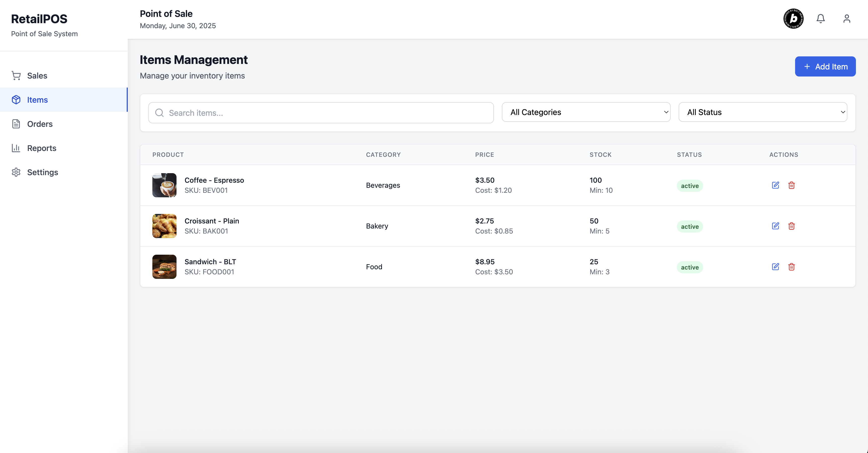Open the user profile icon
868x453 pixels.
click(846, 19)
